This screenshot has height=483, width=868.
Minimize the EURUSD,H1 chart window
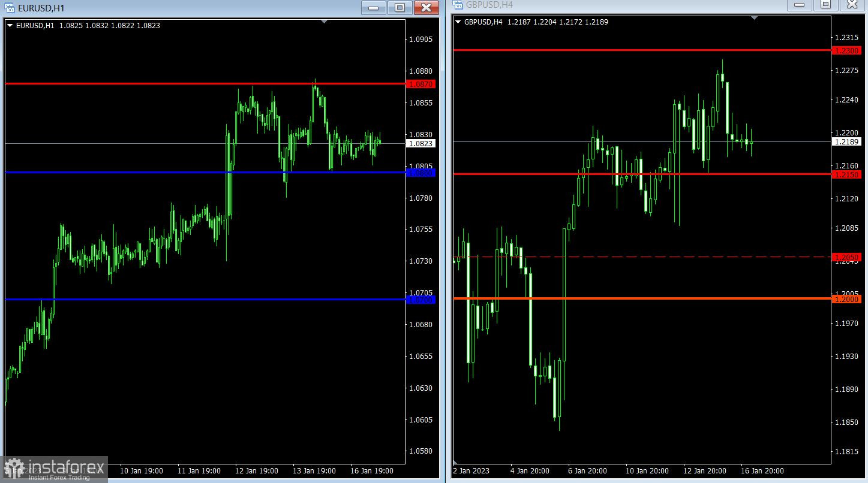pyautogui.click(x=374, y=8)
